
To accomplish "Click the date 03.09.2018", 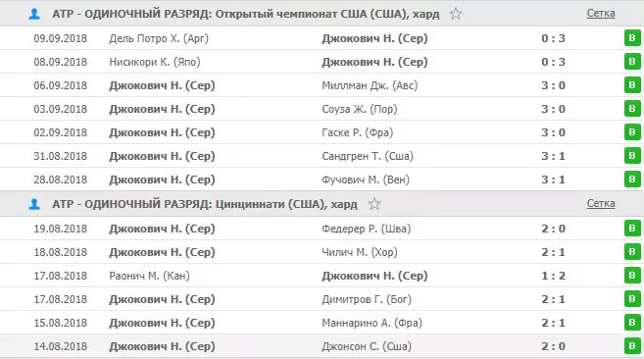I will coord(61,109).
